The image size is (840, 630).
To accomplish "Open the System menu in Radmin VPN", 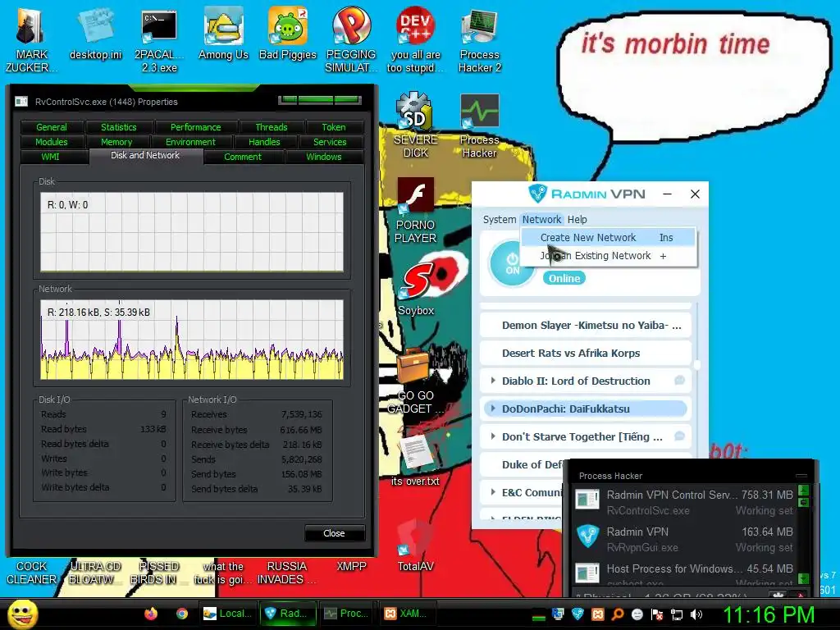I will 500,219.
